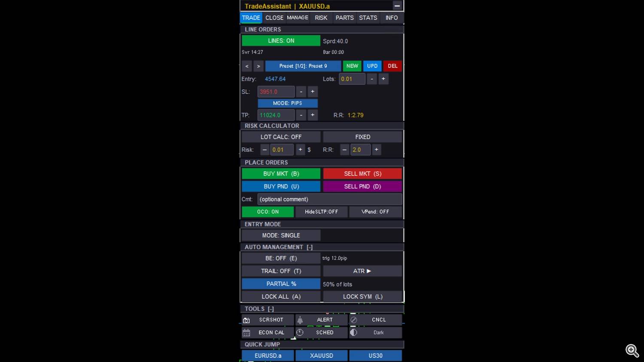
Task: Open the PARTS tab
Action: tap(344, 18)
